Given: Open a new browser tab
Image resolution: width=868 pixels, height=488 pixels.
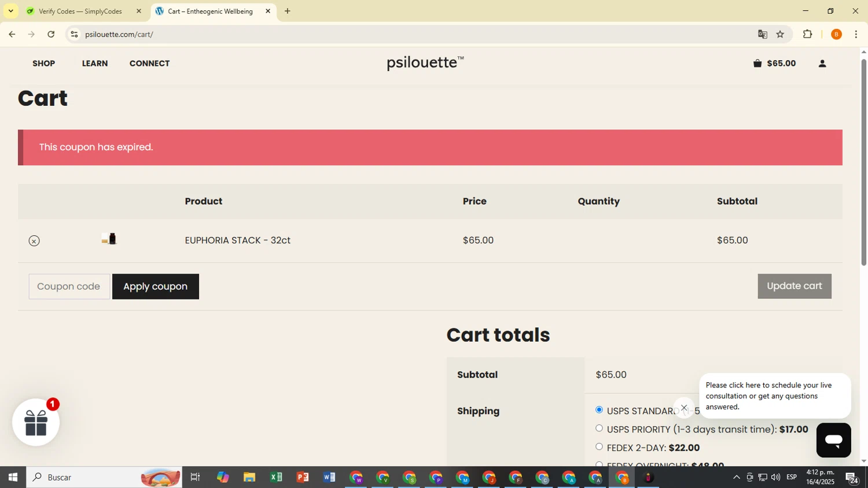Looking at the screenshot, I should point(288,11).
